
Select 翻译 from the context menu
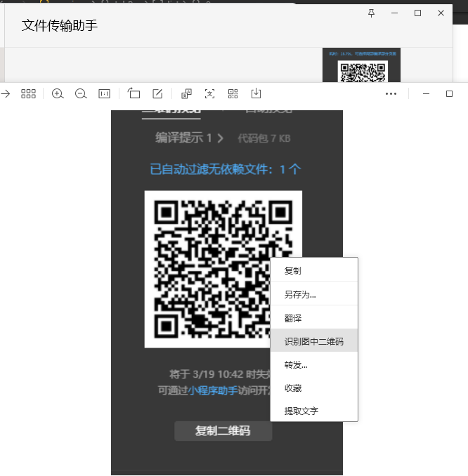click(x=314, y=318)
